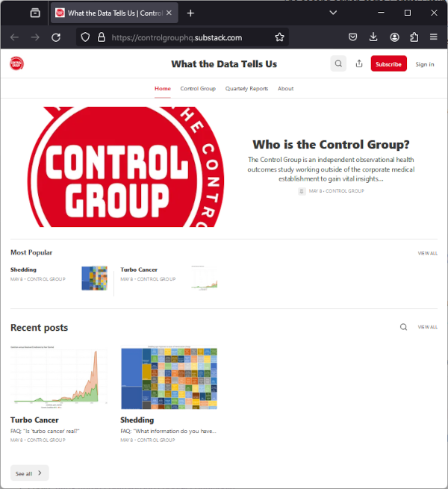Bookmark this page with the star
Image resolution: width=448 pixels, height=489 pixels.
[279, 37]
